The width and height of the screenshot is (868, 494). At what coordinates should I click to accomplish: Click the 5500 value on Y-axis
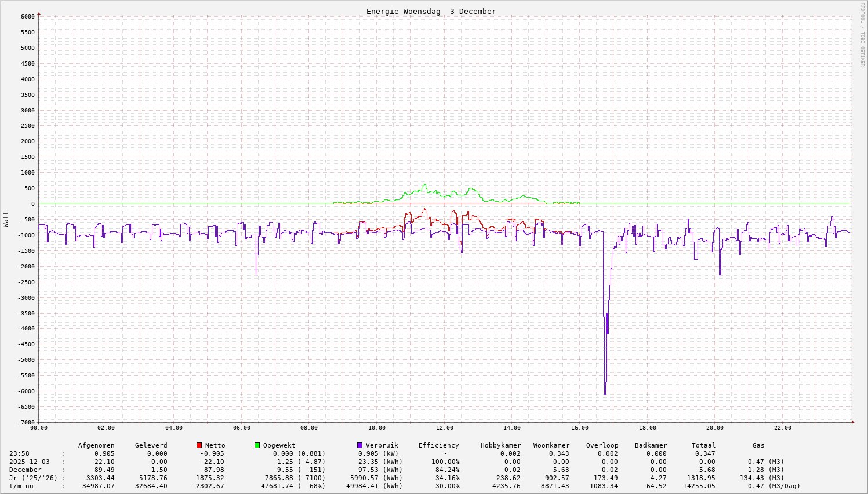tap(27, 32)
